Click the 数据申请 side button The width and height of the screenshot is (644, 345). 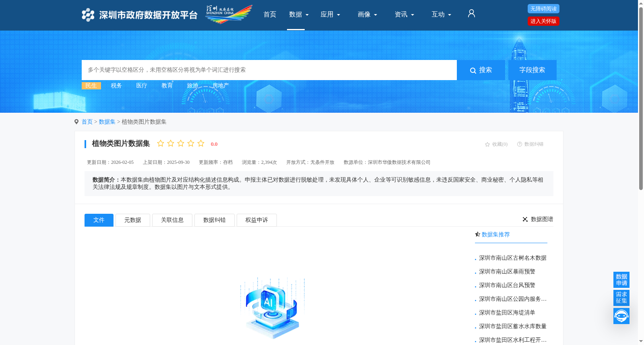point(621,280)
